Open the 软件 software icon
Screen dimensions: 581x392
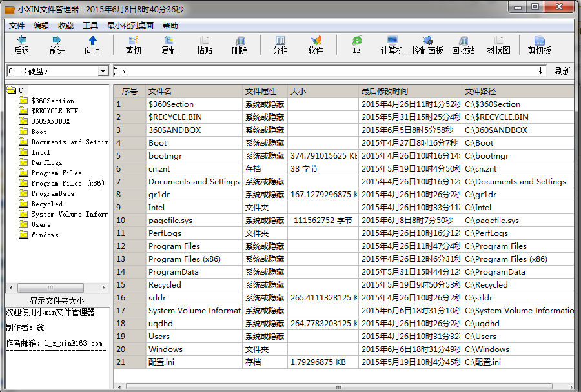point(316,45)
